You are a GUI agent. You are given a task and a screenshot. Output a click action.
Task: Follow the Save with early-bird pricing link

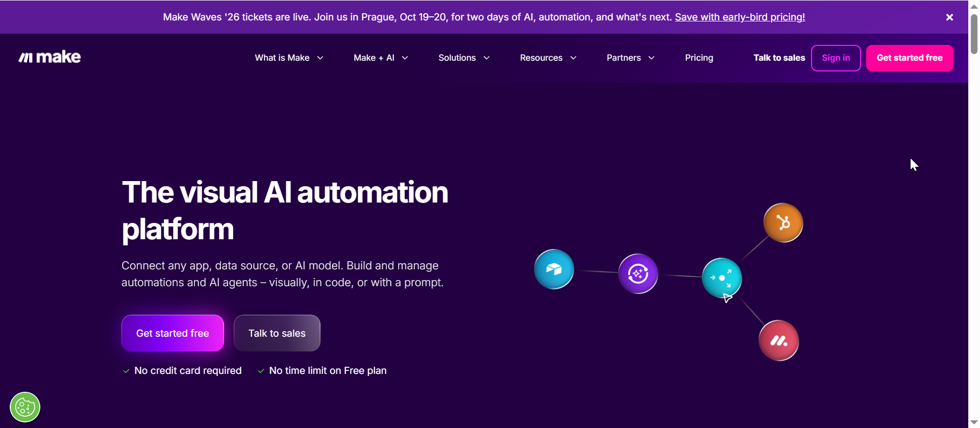740,17
